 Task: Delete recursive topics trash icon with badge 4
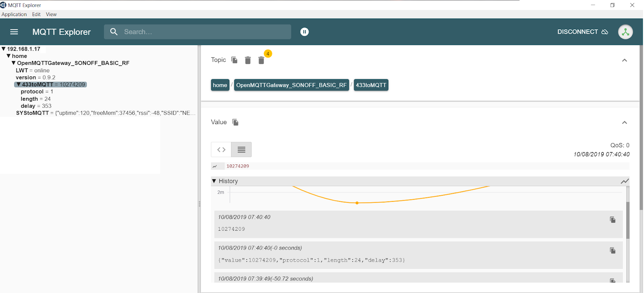261,60
